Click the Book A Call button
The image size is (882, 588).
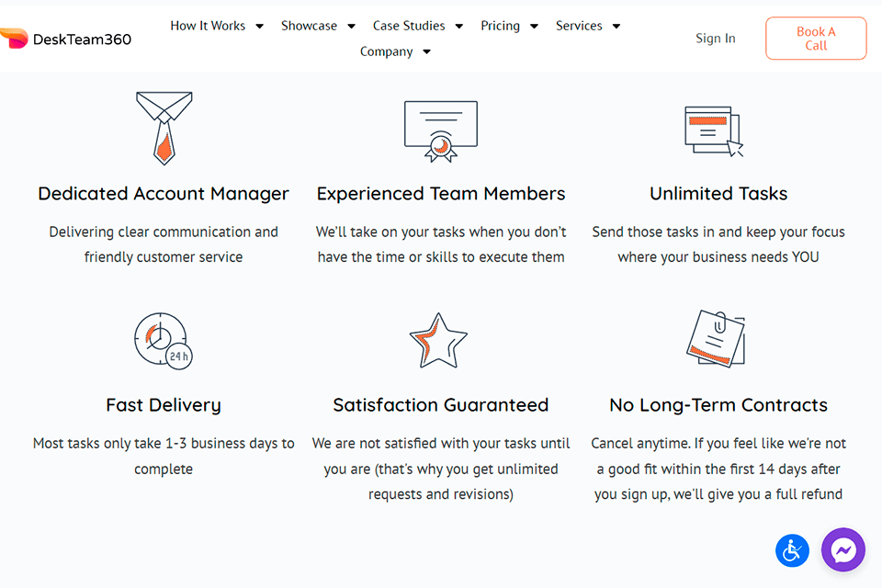click(x=816, y=39)
